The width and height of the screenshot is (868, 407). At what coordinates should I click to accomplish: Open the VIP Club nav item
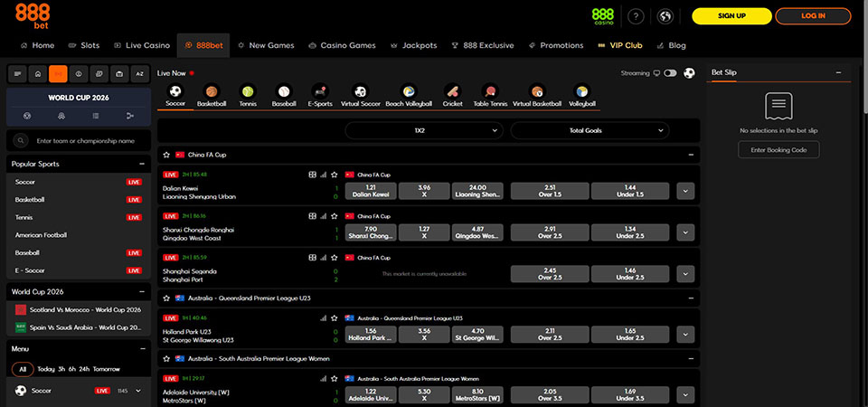pos(620,45)
